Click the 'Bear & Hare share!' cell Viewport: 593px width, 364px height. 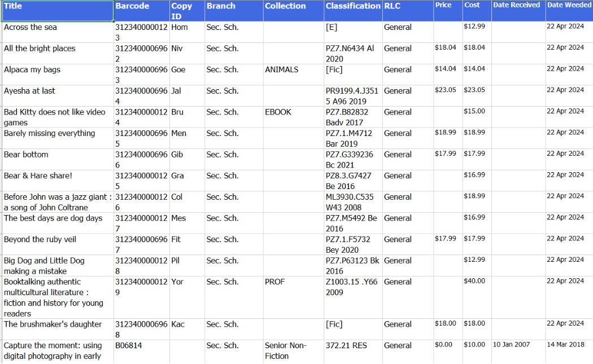click(58, 180)
